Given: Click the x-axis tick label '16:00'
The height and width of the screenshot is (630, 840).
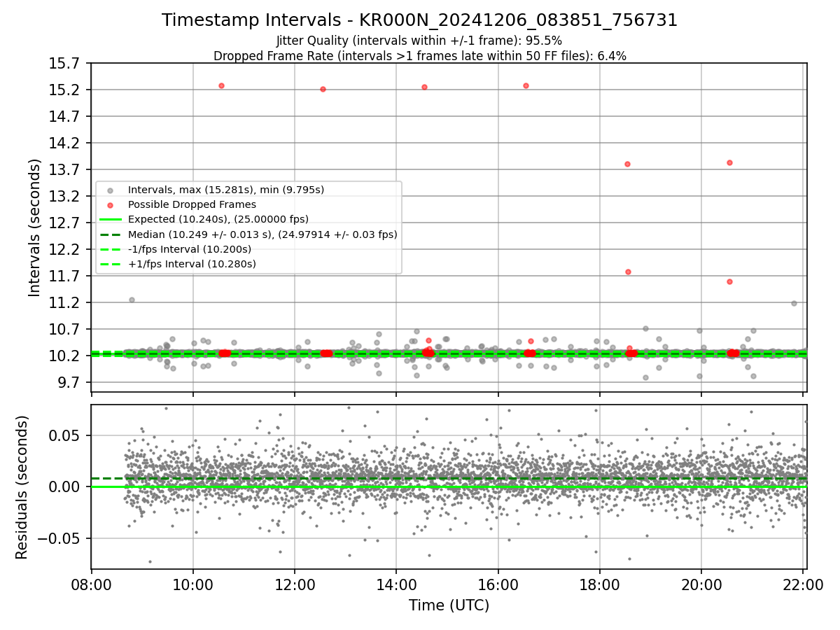Looking at the screenshot, I should point(498,586).
